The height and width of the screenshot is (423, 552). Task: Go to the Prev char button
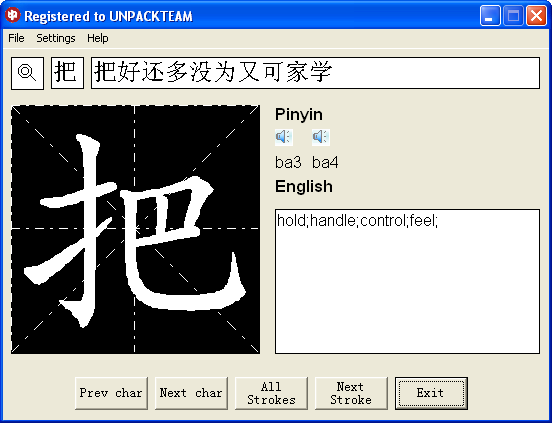111,393
